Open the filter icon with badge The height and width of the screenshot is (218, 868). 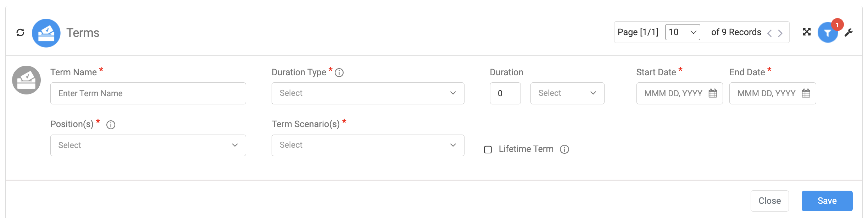click(x=828, y=33)
